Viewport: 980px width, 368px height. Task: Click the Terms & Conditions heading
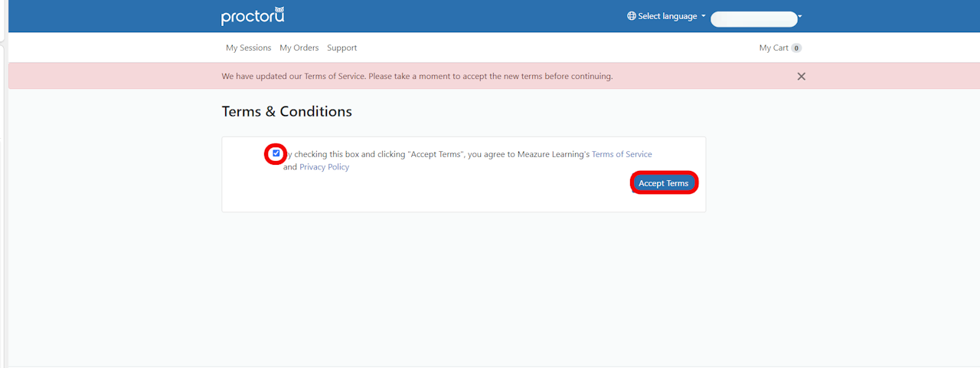[x=286, y=111]
